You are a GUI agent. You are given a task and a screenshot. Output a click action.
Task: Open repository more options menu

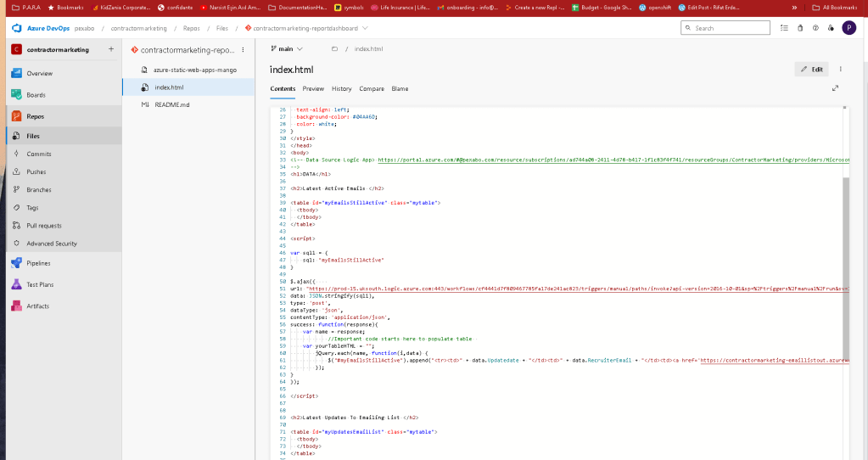click(243, 50)
